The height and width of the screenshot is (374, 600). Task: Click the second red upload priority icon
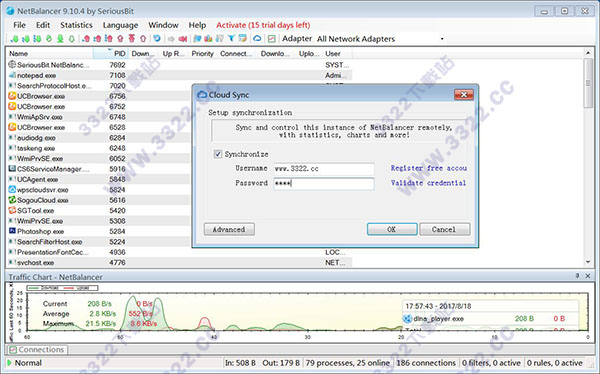[x=97, y=39]
